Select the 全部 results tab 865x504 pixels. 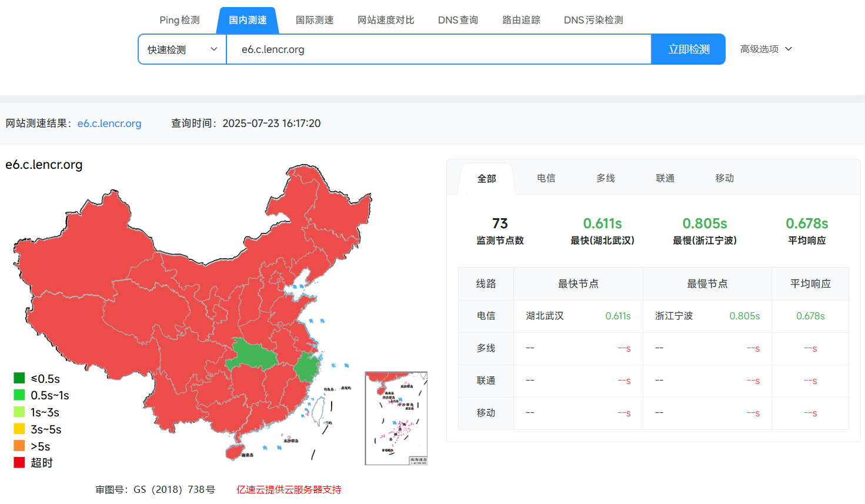tap(486, 178)
